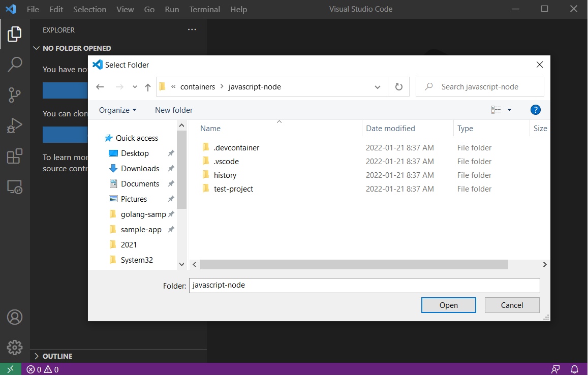
Task: Select the Remote Explorer icon
Action: (14, 187)
